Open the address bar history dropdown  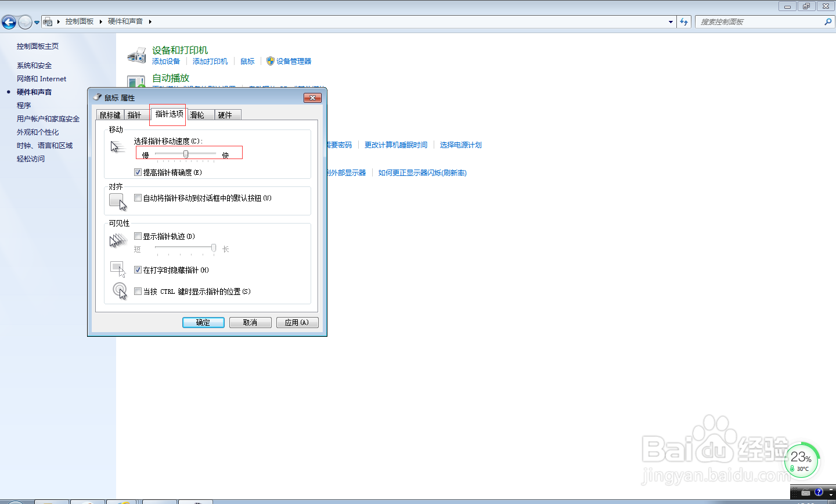(x=670, y=21)
